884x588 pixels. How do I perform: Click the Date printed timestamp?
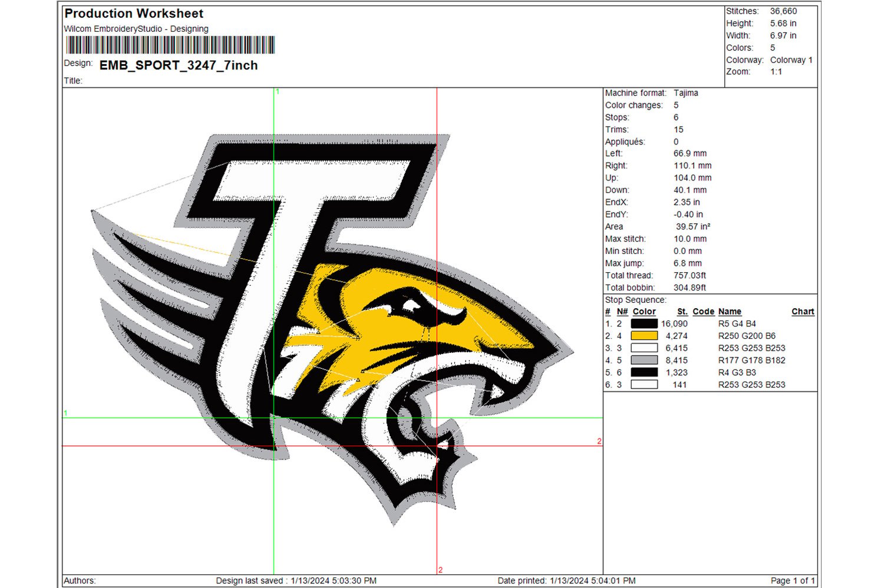click(567, 581)
